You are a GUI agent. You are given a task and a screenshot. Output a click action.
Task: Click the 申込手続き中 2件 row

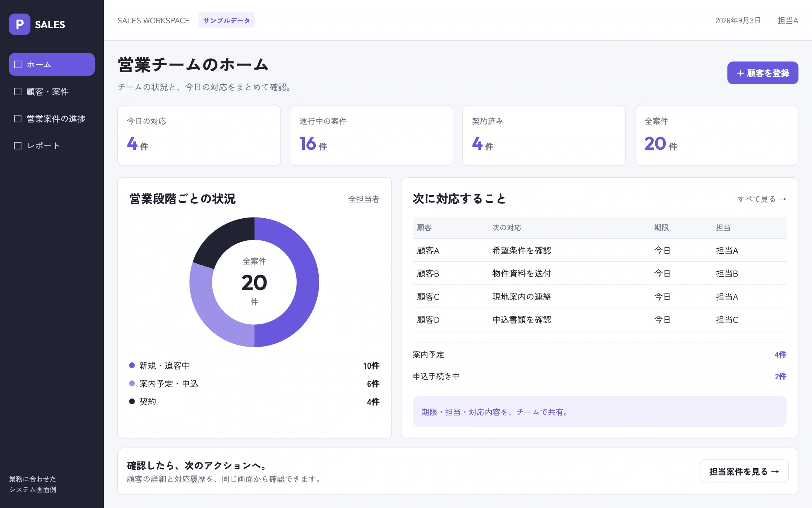(x=600, y=376)
